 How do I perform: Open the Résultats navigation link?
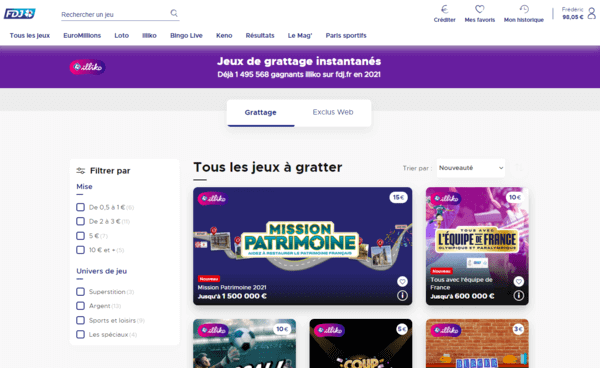coord(260,36)
